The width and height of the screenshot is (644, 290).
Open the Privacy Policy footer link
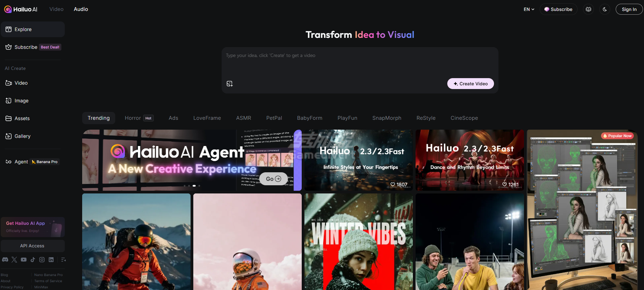coord(12,287)
